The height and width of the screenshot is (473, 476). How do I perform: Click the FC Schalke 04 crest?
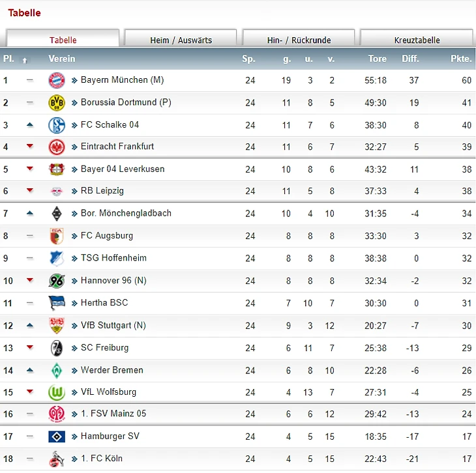click(x=57, y=125)
